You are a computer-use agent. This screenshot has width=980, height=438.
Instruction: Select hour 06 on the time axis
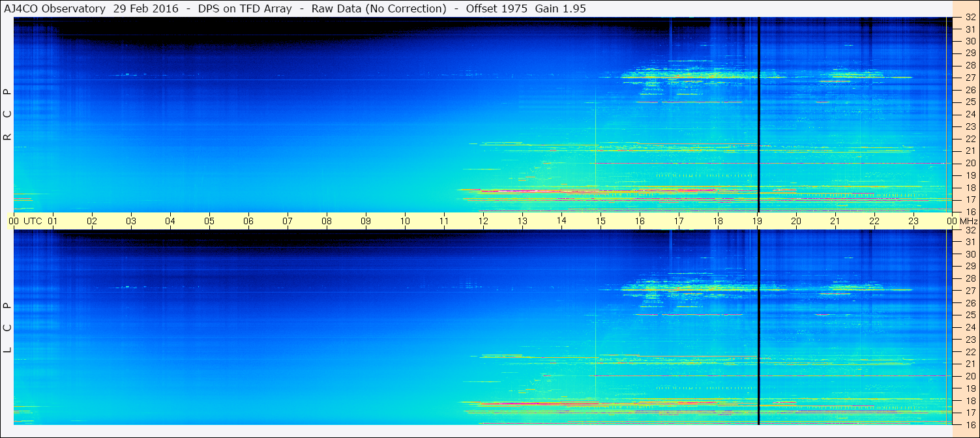[x=248, y=221]
